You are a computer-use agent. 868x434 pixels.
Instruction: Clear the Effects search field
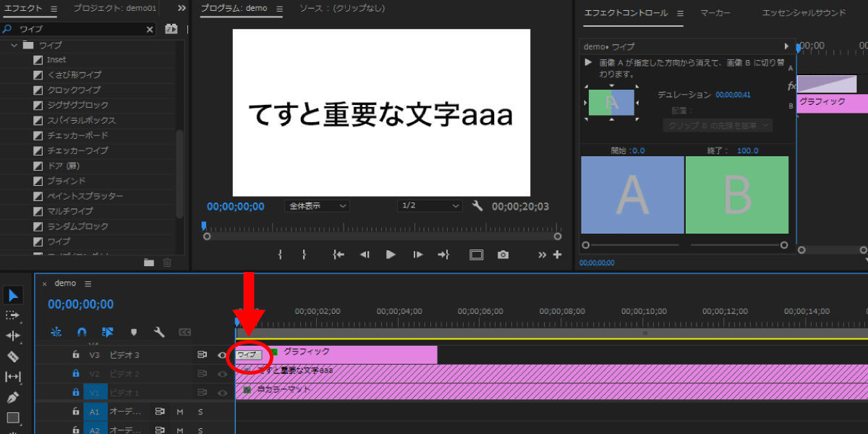(150, 29)
